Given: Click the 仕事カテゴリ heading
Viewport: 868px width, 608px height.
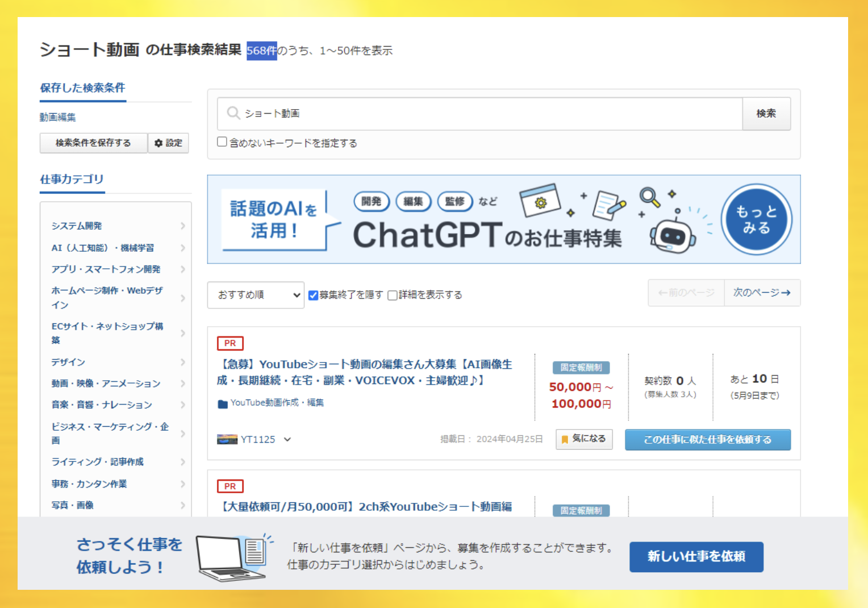Looking at the screenshot, I should (72, 180).
